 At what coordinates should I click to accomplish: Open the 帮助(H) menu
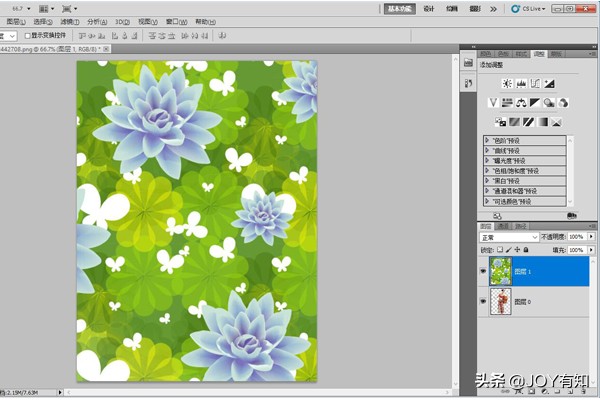[205, 22]
